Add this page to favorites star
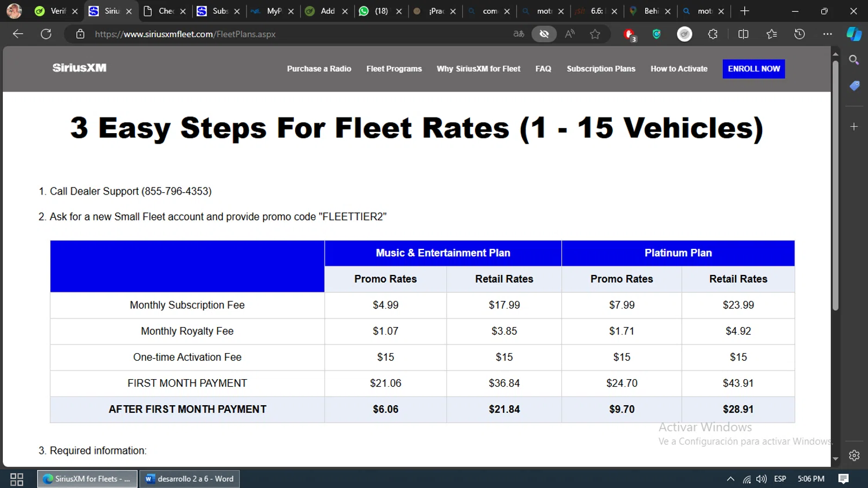The height and width of the screenshot is (488, 868). click(x=595, y=34)
